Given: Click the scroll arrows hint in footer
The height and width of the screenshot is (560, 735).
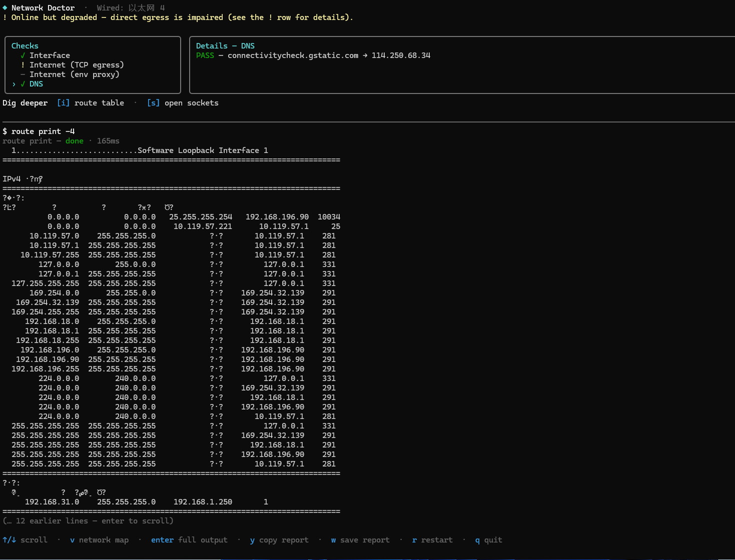Looking at the screenshot, I should click(x=25, y=540).
